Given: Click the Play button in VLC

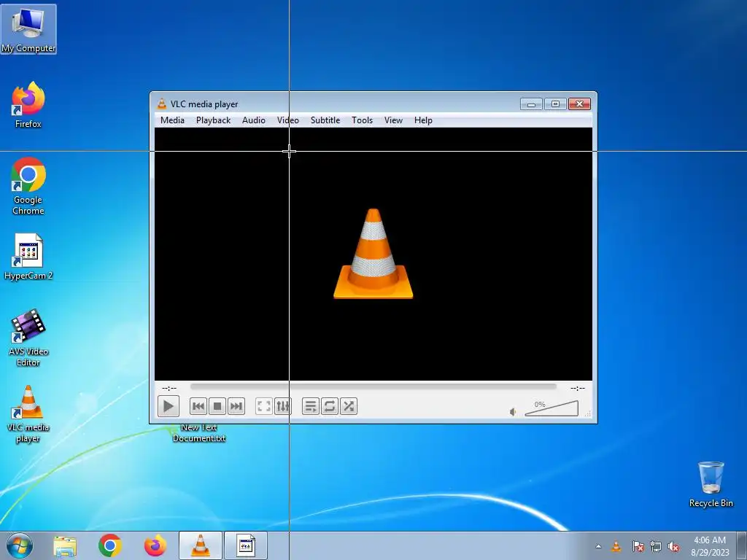Looking at the screenshot, I should pos(169,406).
